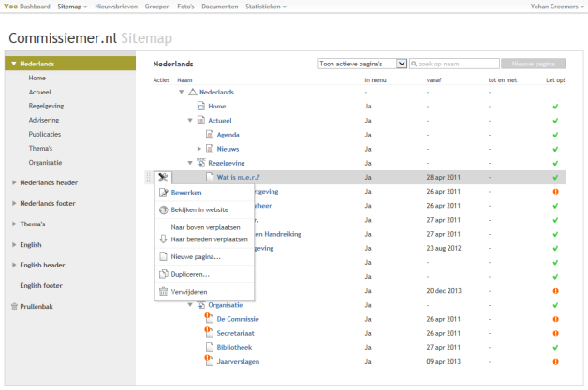
Task: Expand Nederlands header in the sidebar
Action: point(14,182)
